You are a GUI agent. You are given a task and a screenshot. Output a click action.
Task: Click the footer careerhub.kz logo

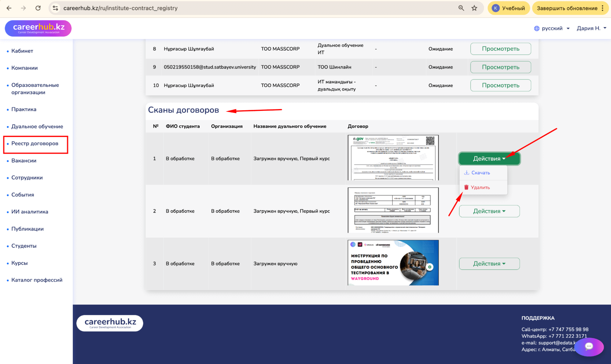(x=110, y=323)
